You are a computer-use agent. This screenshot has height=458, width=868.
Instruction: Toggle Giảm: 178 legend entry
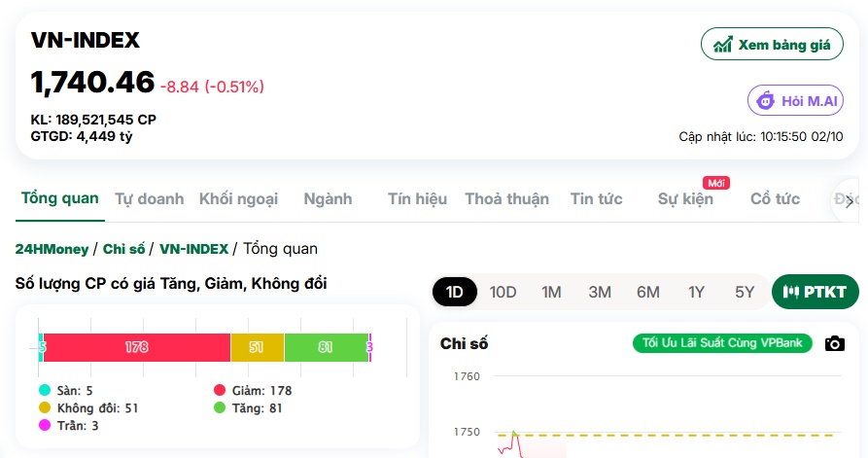click(253, 391)
